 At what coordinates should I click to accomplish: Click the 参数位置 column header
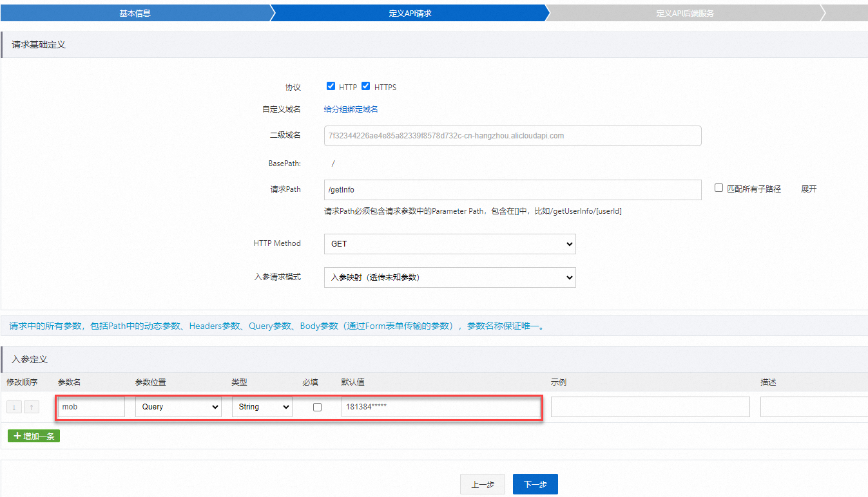pos(150,382)
